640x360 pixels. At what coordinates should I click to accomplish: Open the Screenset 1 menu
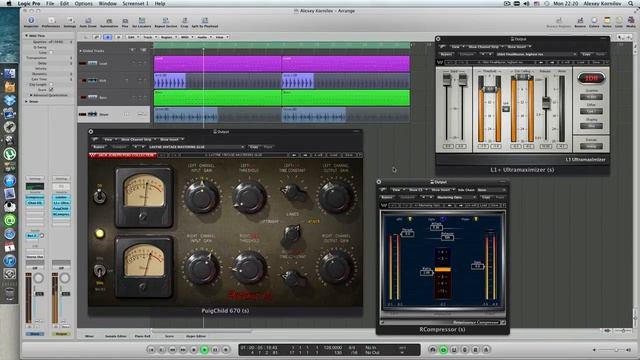[x=136, y=3]
